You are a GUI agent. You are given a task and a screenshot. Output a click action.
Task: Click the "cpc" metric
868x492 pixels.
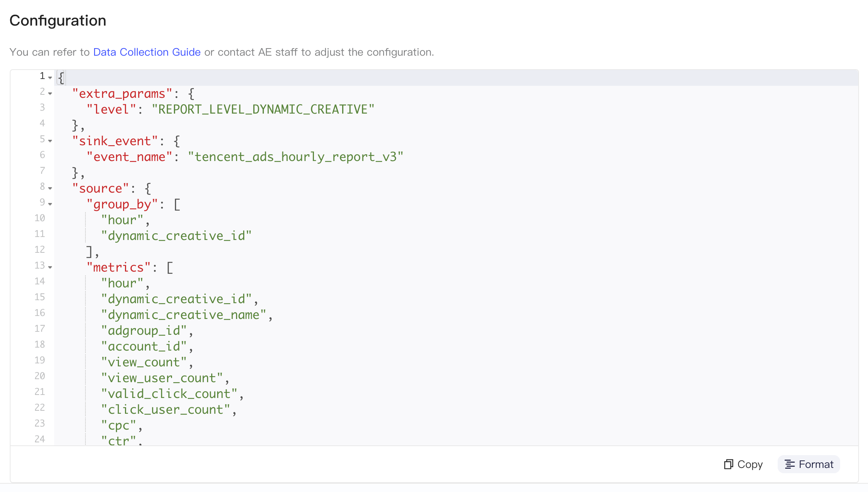(x=119, y=425)
